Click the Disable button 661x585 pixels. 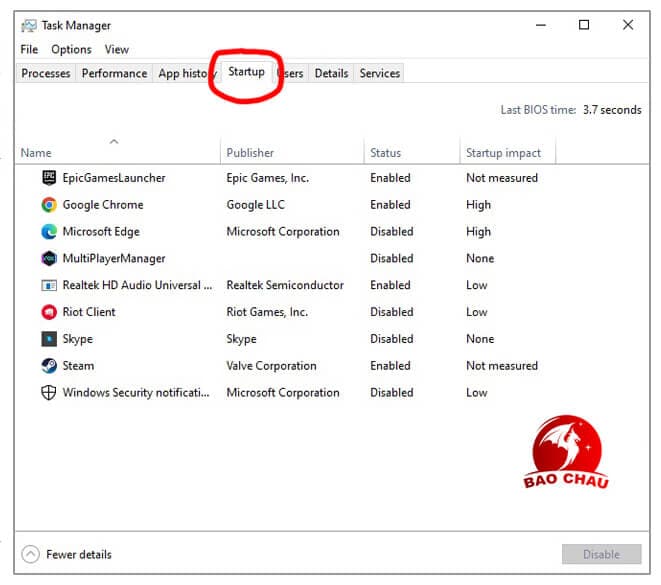pos(601,554)
